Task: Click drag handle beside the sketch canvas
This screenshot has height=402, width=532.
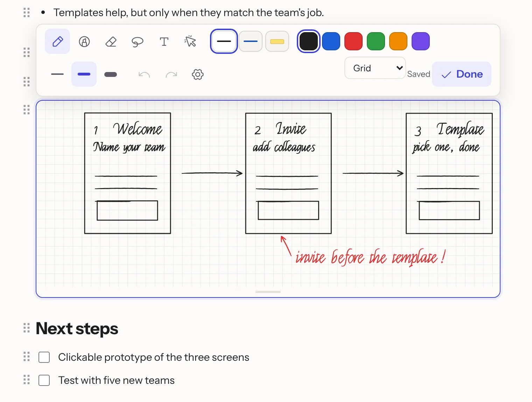Action: 27,110
